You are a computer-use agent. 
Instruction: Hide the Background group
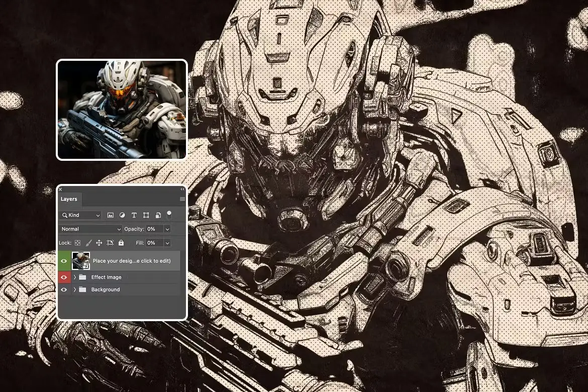pyautogui.click(x=64, y=289)
